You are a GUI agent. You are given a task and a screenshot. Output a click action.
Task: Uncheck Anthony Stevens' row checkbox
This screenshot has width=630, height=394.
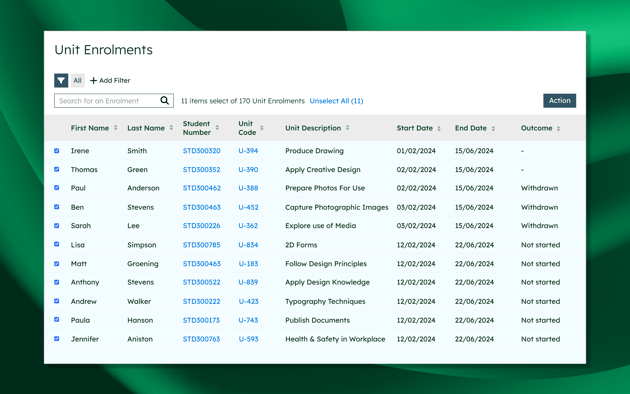[x=57, y=282]
